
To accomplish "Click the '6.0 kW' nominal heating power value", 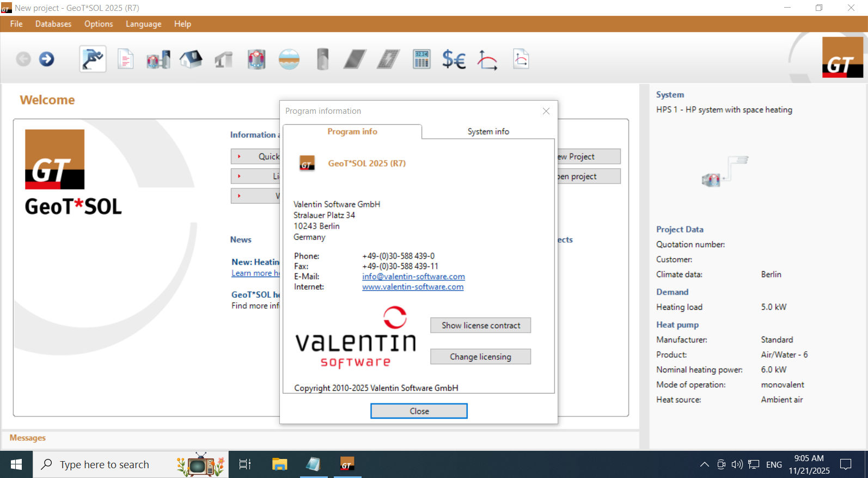I will (x=774, y=370).
